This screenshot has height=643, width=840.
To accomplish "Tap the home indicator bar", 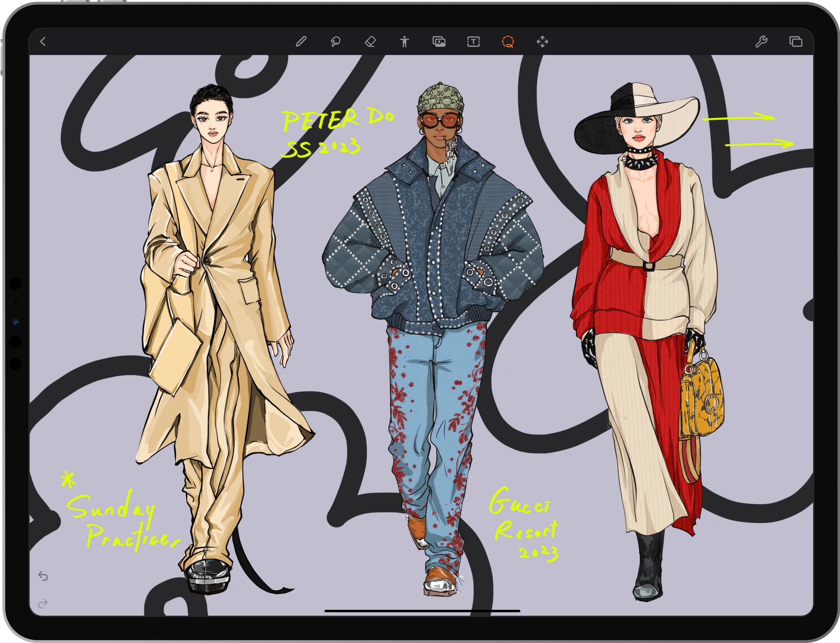I will 422,611.
